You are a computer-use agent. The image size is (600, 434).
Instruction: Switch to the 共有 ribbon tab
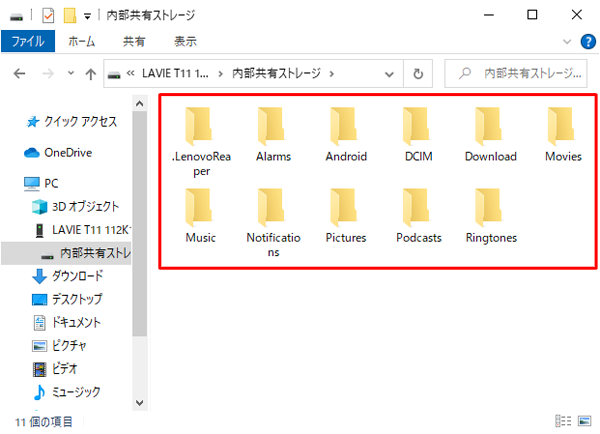tap(134, 41)
